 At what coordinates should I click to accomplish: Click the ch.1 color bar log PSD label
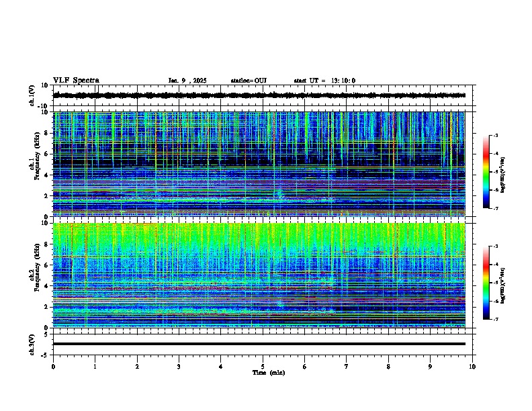(503, 175)
